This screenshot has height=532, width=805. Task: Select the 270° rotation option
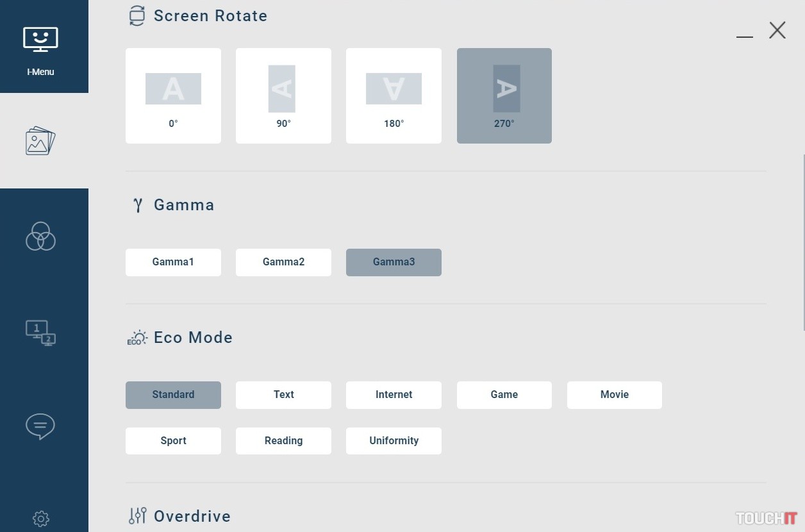pos(504,96)
